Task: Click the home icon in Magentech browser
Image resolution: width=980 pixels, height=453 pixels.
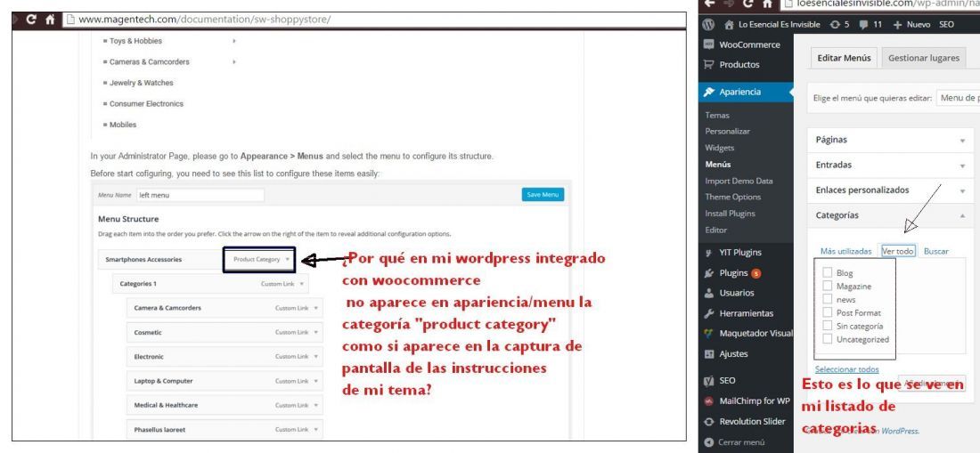Action: [x=51, y=20]
